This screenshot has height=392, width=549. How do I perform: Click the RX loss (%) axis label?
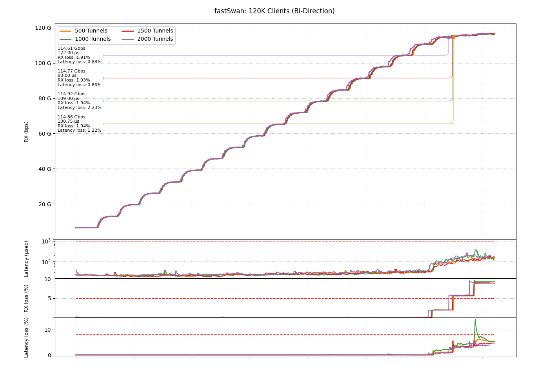pyautogui.click(x=26, y=298)
